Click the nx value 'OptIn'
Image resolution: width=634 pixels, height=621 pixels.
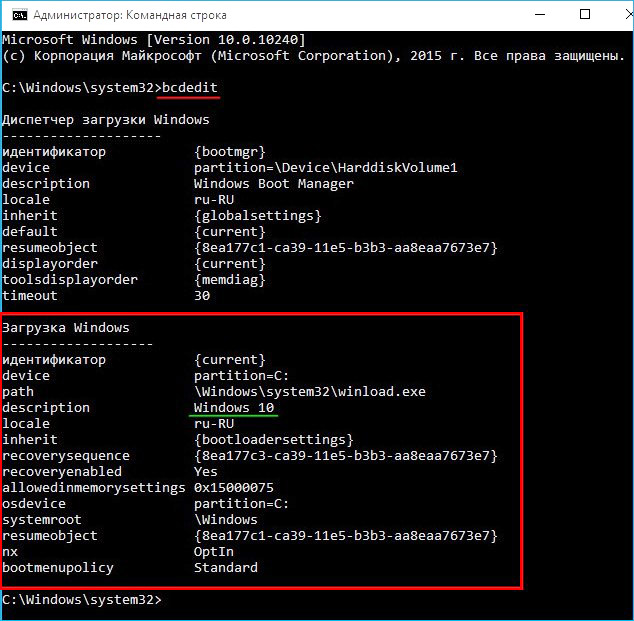pyautogui.click(x=213, y=551)
